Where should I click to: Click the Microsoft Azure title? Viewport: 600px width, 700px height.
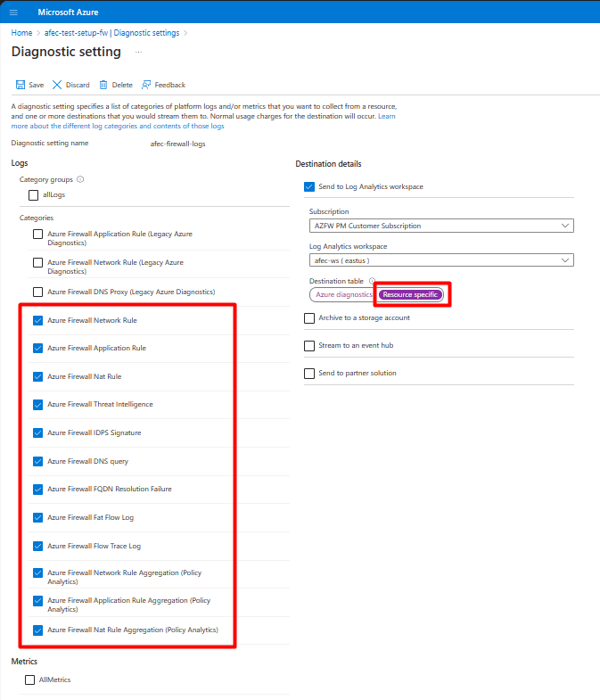click(x=68, y=12)
